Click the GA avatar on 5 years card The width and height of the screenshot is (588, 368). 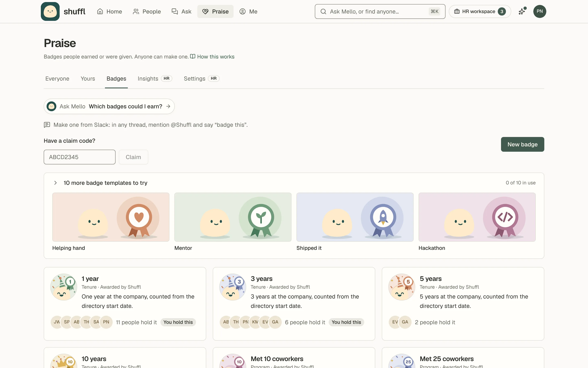(405, 322)
